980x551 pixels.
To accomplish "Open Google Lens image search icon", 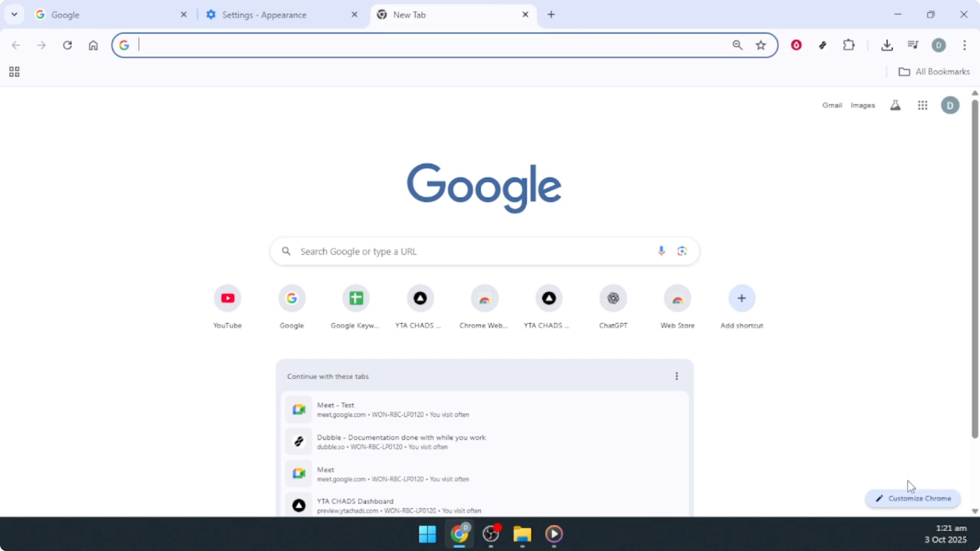I will (681, 251).
